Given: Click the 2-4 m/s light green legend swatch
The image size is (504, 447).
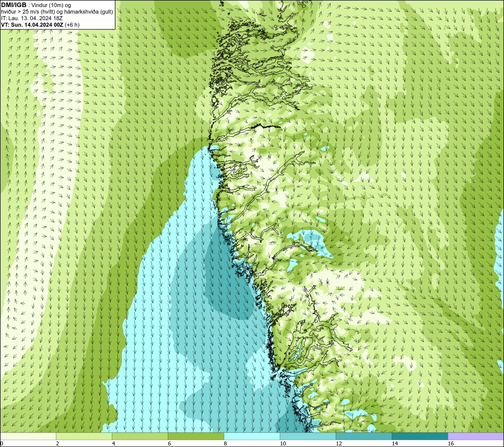Looking at the screenshot, I should (84, 436).
